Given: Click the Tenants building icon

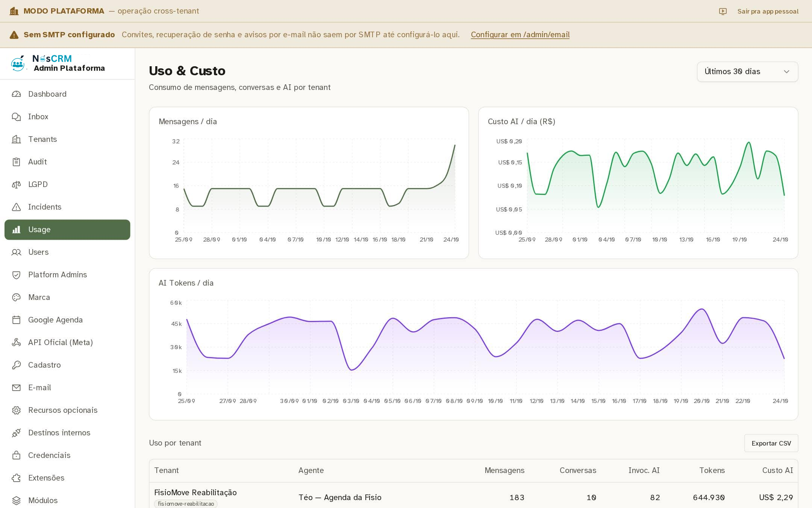Looking at the screenshot, I should point(16,139).
